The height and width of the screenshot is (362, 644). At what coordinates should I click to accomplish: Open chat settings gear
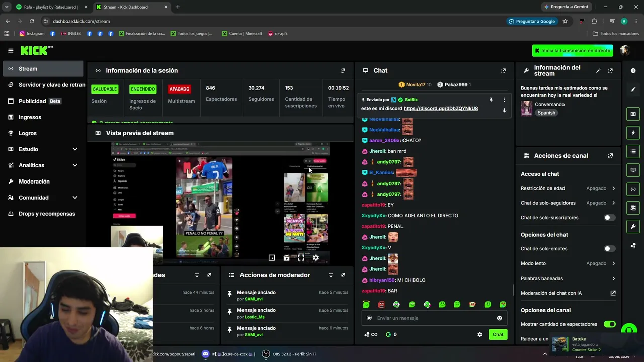(480, 334)
